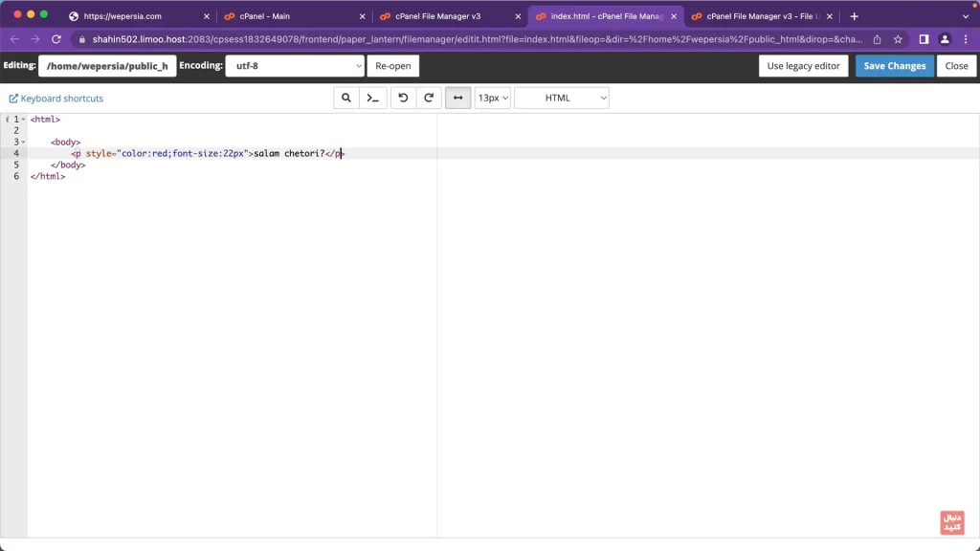Screen dimensions: 980x551
Task: Collapse the html tag fold arrow on line 1
Action: point(23,120)
